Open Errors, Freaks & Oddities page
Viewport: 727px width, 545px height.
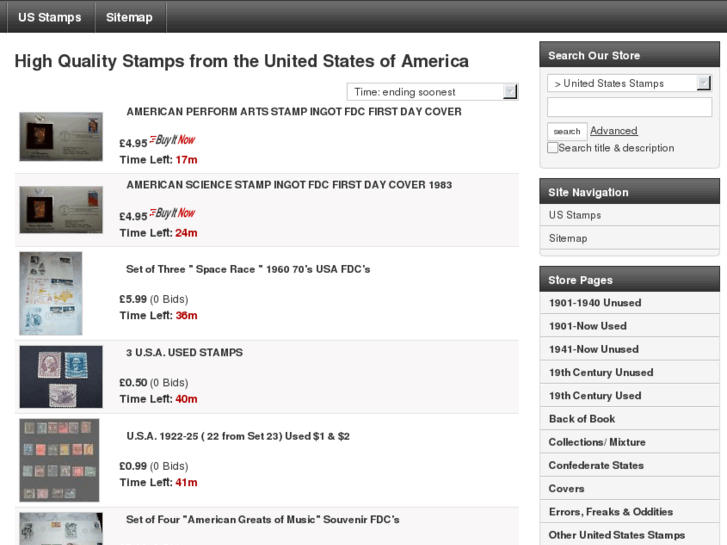tap(611, 512)
